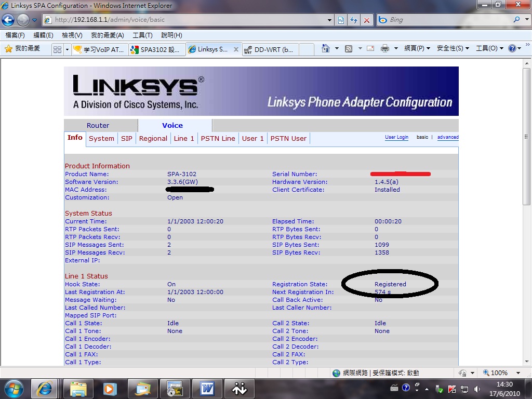Click the Windows Start orb
This screenshot has height=399, width=532.
(x=13, y=389)
